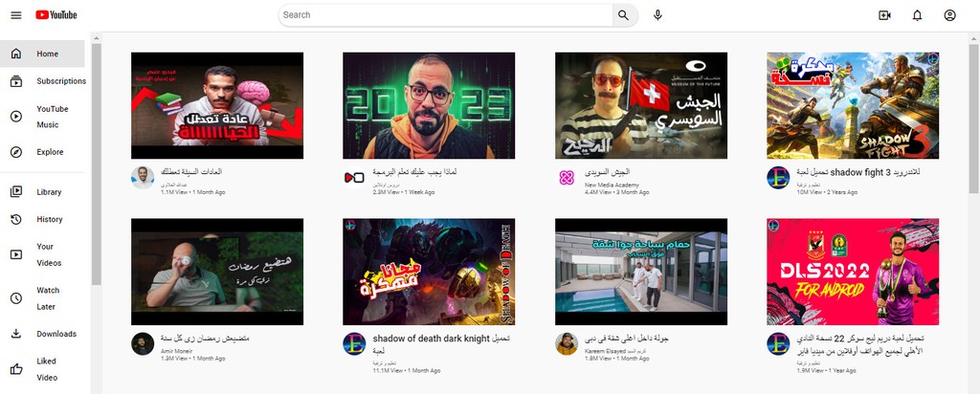The height and width of the screenshot is (394, 980).
Task: Click the sidebar scrollbar up arrow
Action: coord(97,38)
